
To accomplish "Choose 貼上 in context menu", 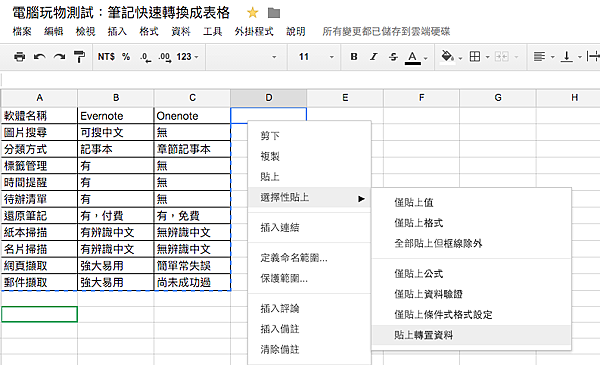I will pyautogui.click(x=310, y=177).
